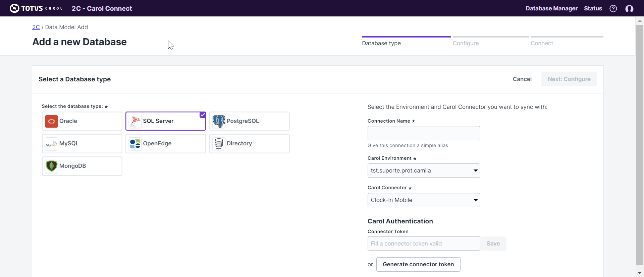Image resolution: width=644 pixels, height=277 pixels.
Task: Choose the MongoDB leaf icon
Action: (51, 166)
